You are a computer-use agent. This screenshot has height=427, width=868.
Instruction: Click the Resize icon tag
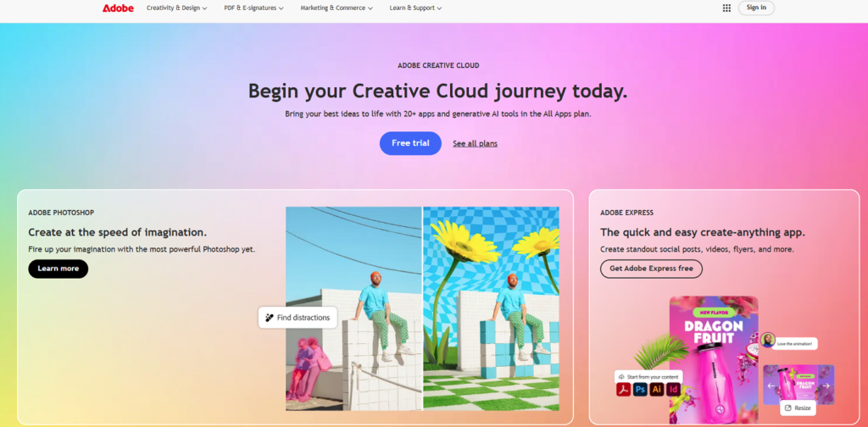798,408
